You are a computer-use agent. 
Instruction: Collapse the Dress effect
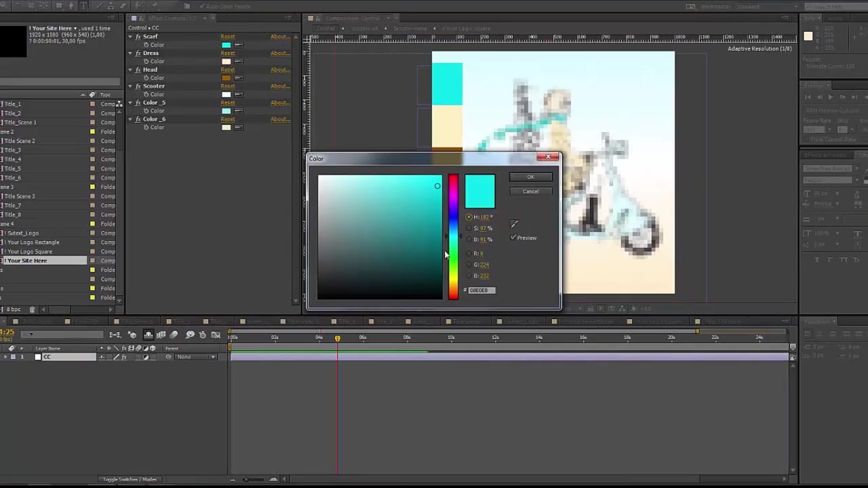[x=130, y=53]
